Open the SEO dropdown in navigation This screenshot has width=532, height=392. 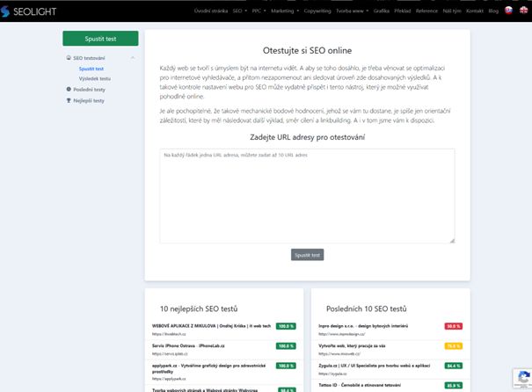pos(237,11)
